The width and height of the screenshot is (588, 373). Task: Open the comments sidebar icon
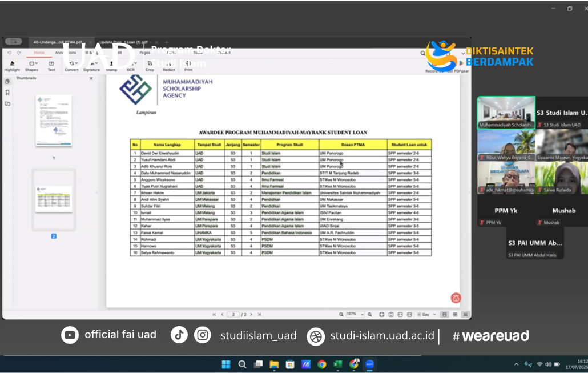click(x=7, y=104)
